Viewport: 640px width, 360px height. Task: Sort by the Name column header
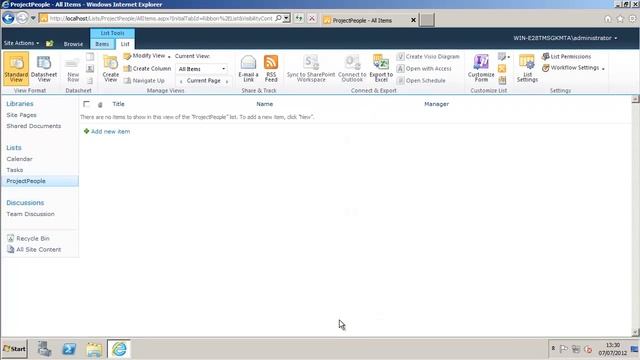click(264, 104)
